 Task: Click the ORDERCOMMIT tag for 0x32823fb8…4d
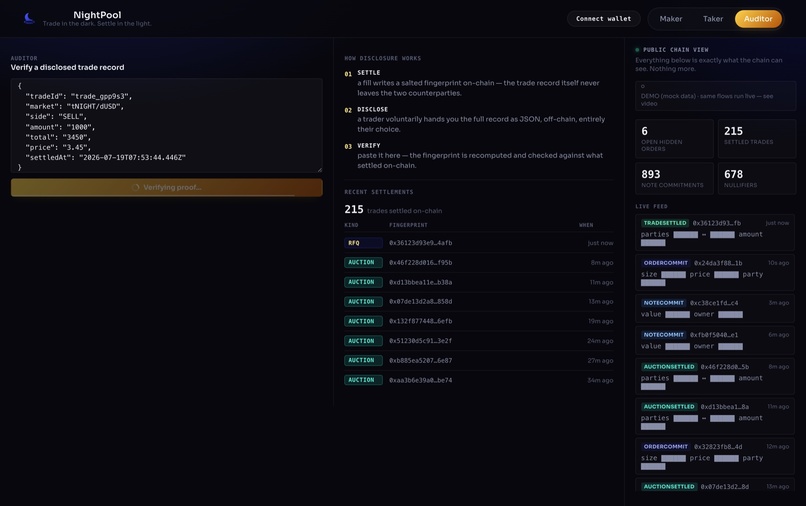[665, 446]
